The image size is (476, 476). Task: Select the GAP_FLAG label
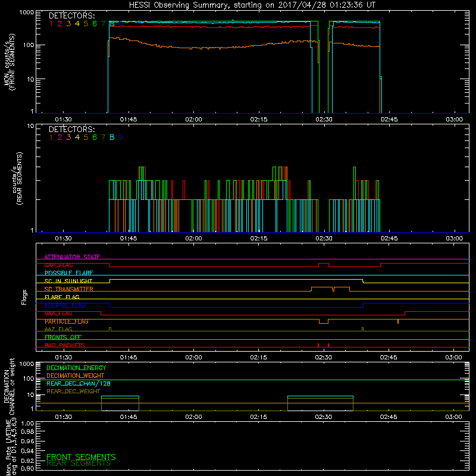58,265
